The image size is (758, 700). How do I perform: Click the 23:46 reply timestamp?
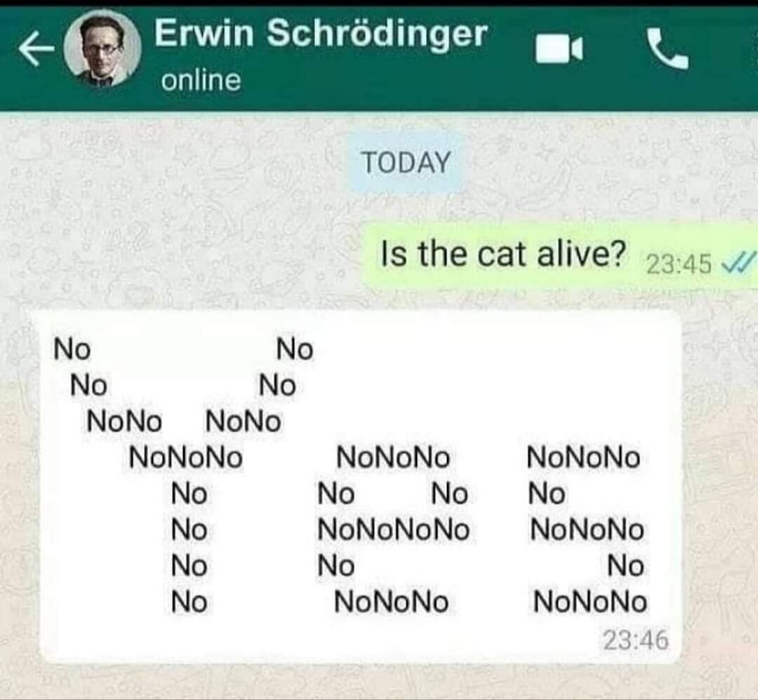636,640
